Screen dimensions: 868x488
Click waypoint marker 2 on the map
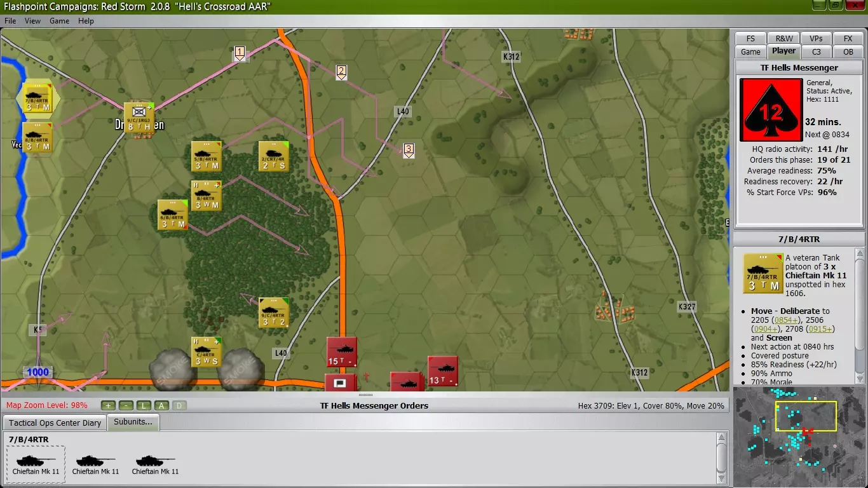click(x=341, y=72)
